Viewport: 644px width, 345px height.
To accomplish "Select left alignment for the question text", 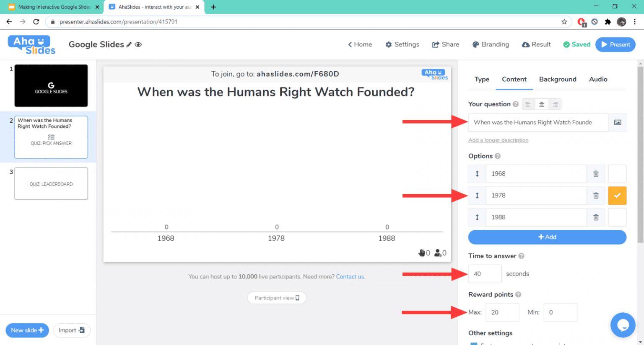I will point(528,104).
